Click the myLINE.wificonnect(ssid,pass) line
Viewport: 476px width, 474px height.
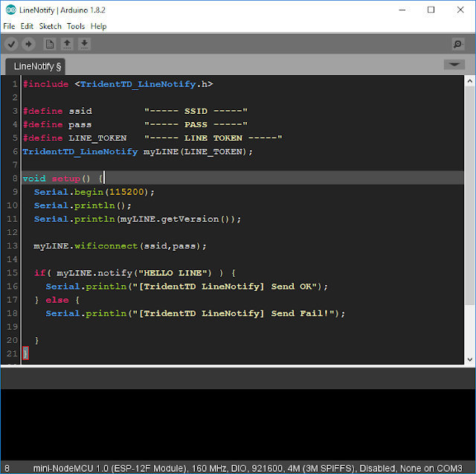(x=120, y=246)
